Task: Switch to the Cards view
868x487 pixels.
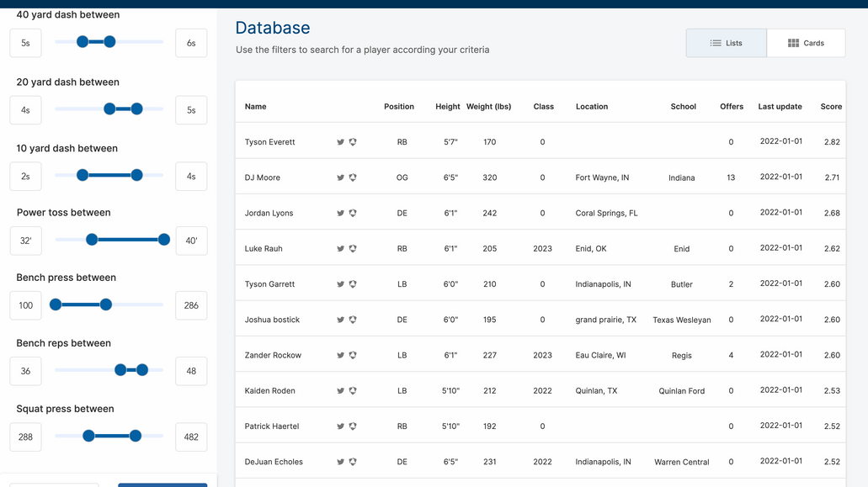Action: coord(805,42)
